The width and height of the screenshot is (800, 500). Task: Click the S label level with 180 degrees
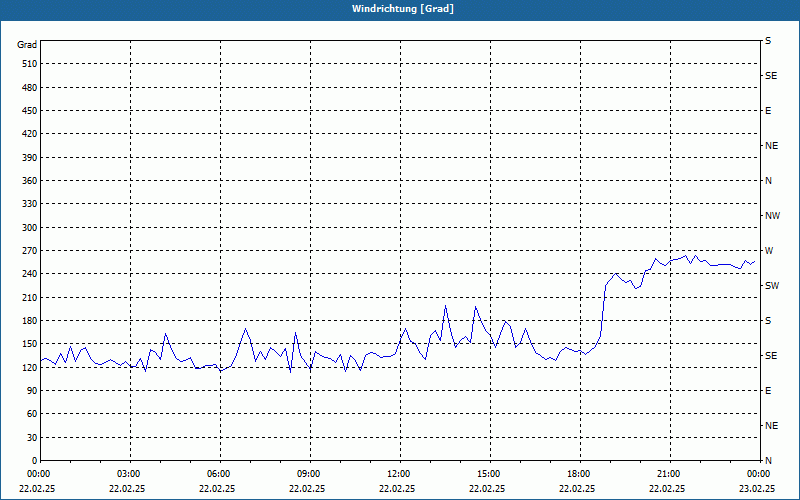coord(768,321)
